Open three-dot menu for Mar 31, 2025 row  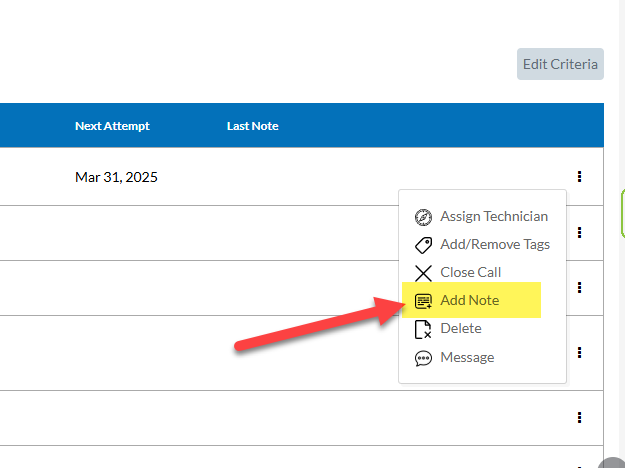click(580, 177)
